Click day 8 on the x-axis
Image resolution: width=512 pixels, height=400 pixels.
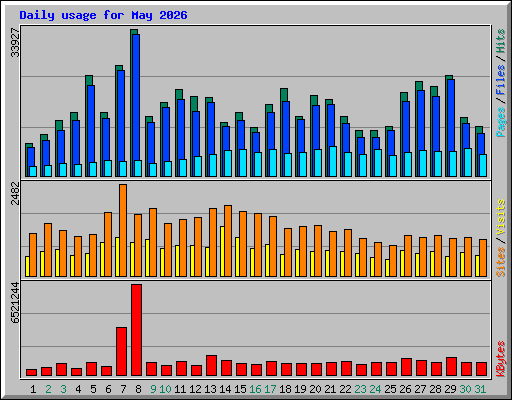(x=138, y=389)
